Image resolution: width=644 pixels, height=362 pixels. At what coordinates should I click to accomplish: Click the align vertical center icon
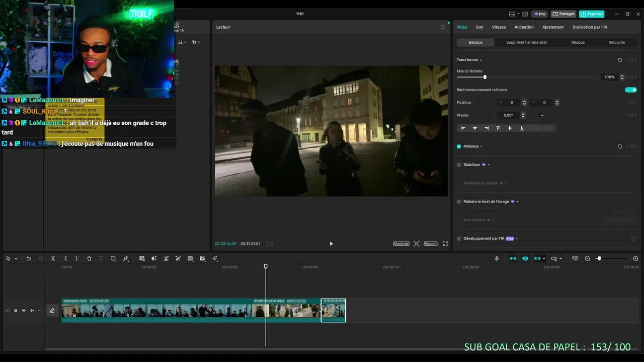(x=510, y=128)
